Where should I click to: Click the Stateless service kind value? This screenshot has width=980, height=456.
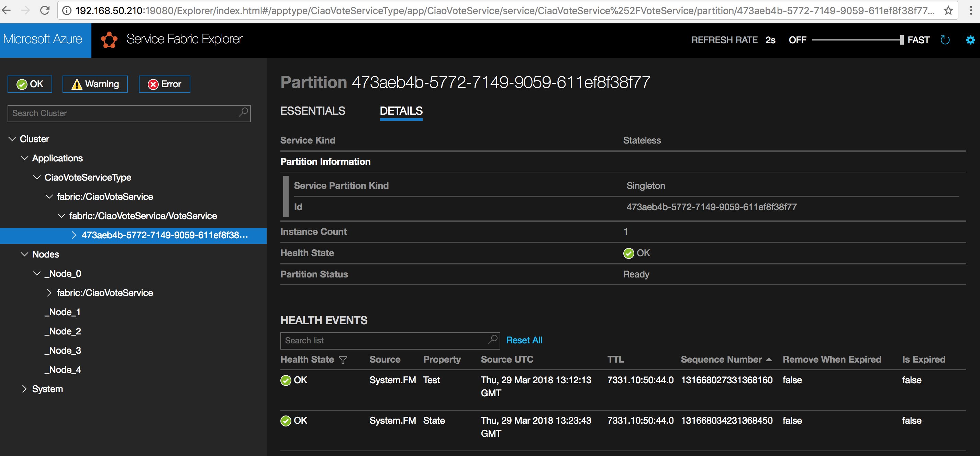642,141
